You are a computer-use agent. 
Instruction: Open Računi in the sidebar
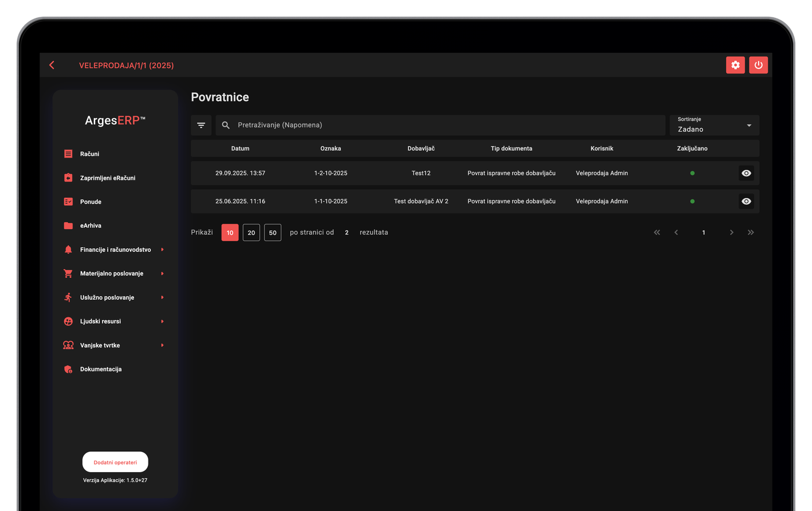[x=89, y=154]
